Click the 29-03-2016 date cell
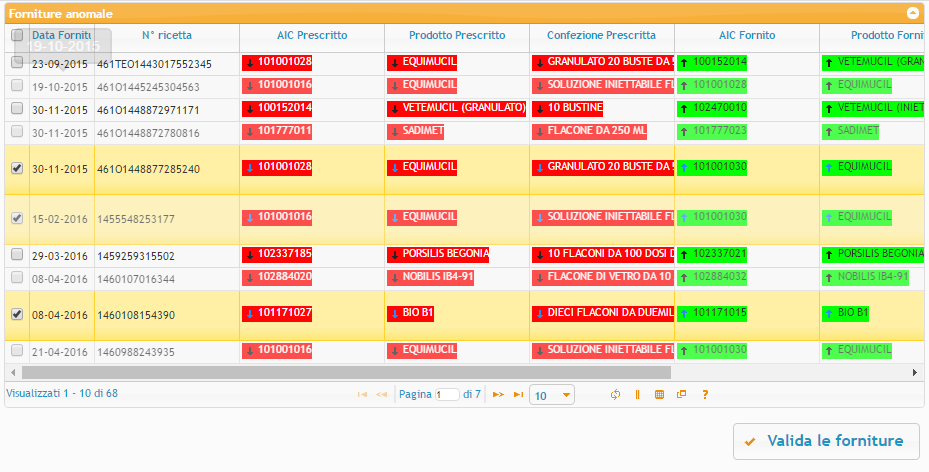This screenshot has height=472, width=929. tap(60, 256)
